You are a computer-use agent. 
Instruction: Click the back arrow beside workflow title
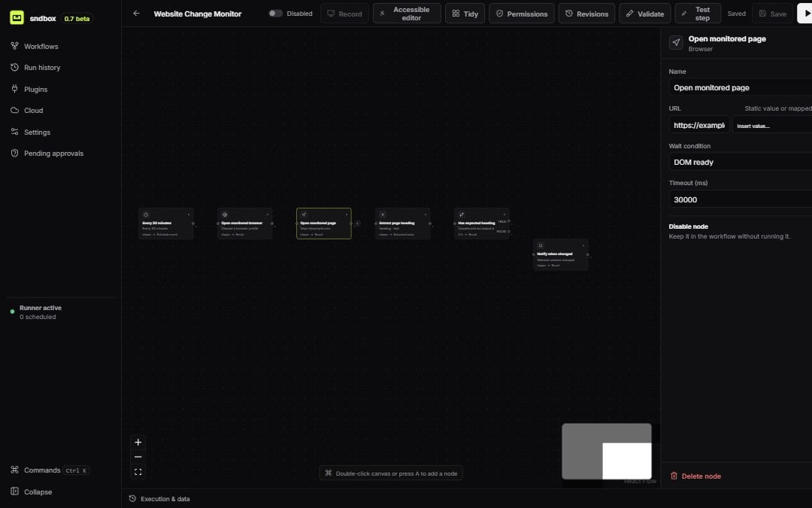[x=136, y=14]
